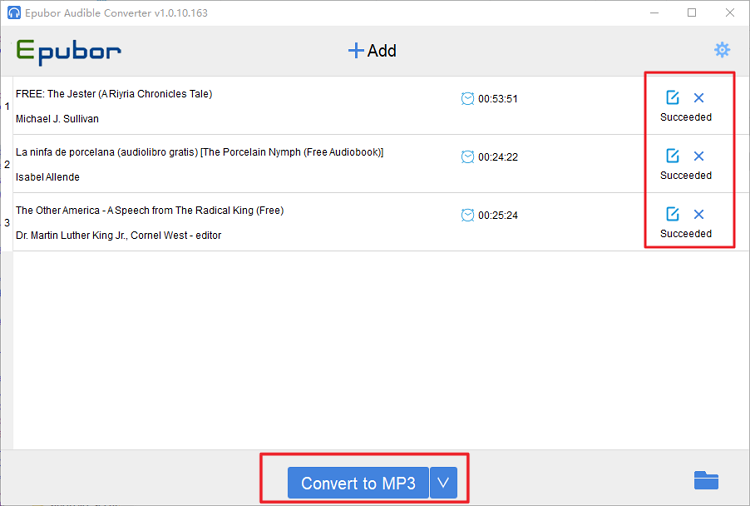Edit metadata for La ninfa de porcelana
Image resolution: width=750 pixels, height=506 pixels.
coord(673,156)
